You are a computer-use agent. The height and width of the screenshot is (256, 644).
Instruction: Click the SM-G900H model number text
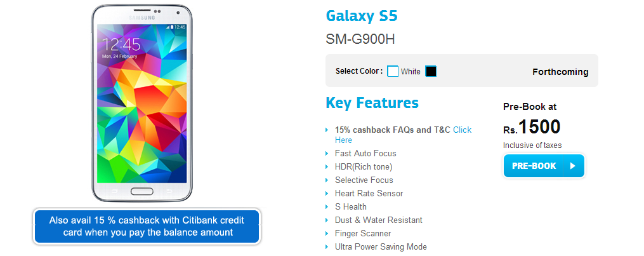tap(360, 39)
